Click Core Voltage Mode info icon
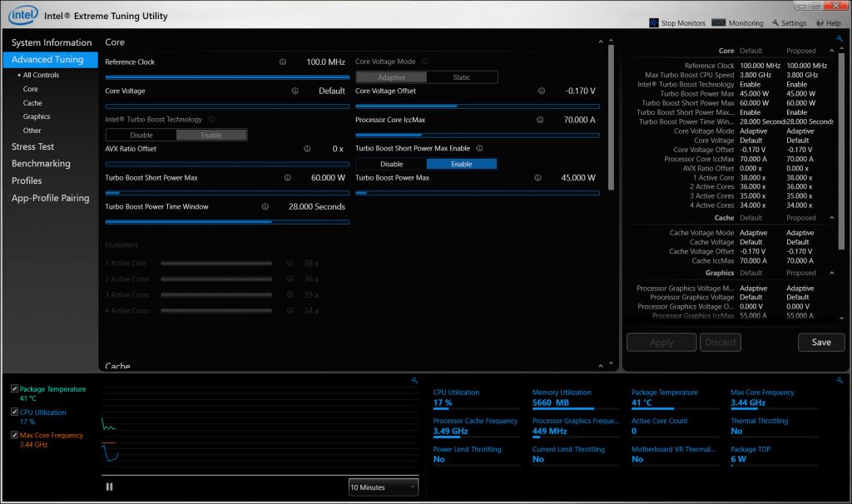Viewport: 852px width, 504px height. tap(425, 62)
